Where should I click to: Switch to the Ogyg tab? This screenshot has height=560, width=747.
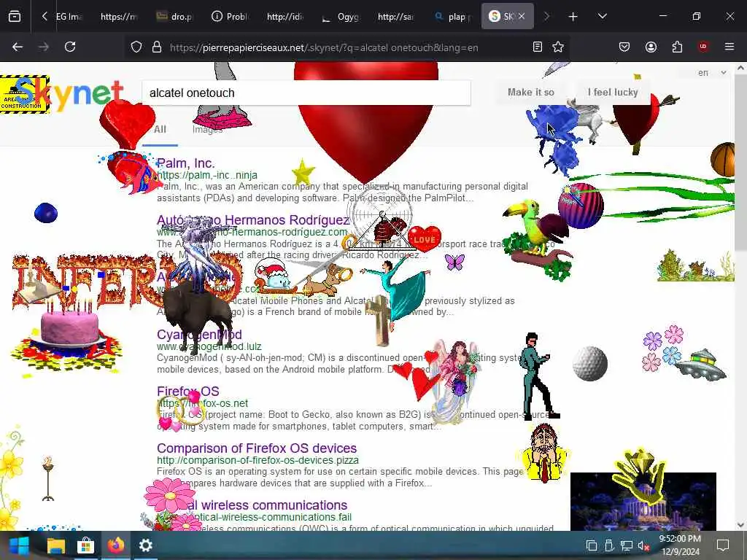pos(341,16)
